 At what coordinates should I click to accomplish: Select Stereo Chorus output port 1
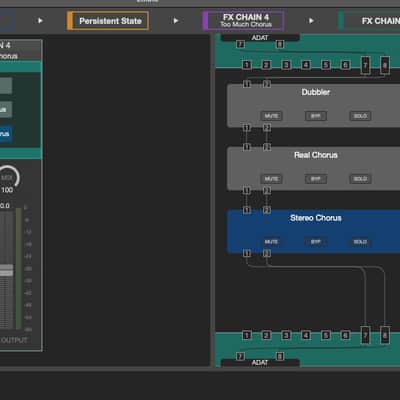[247, 253]
